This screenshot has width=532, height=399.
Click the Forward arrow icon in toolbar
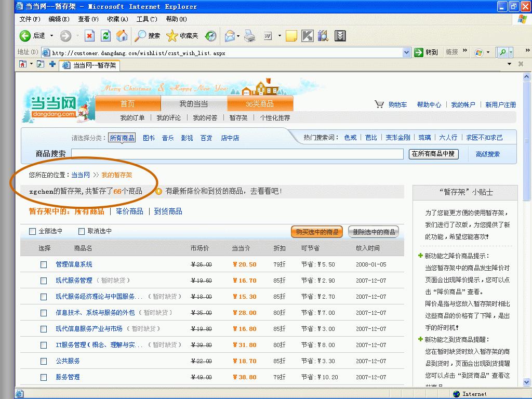(x=65, y=36)
